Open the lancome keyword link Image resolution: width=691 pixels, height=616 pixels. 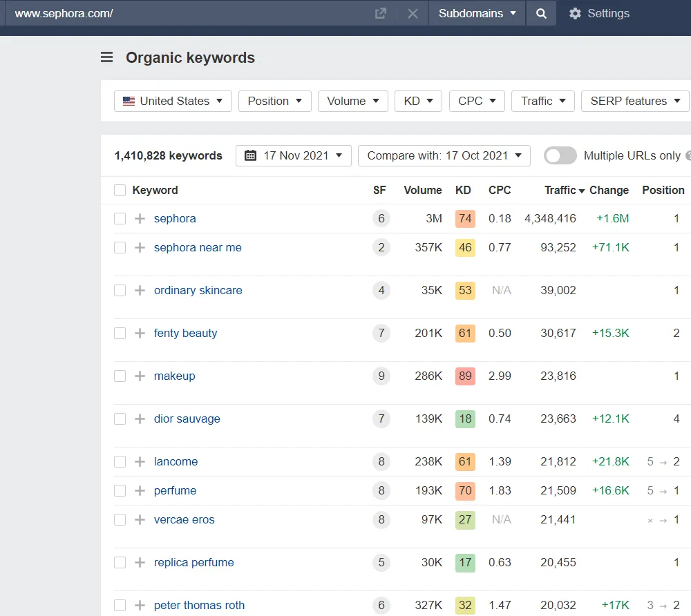point(176,461)
